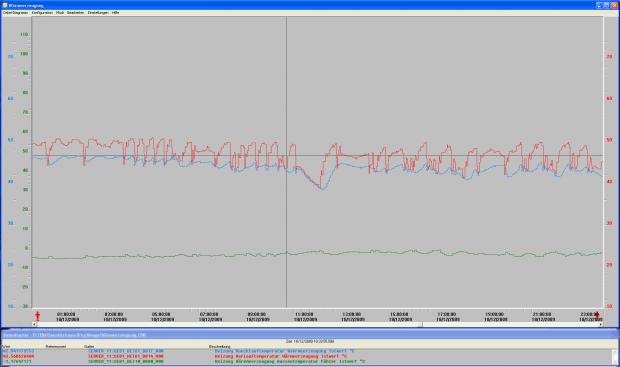Click the horizontal time scrollbar track
The width and height of the screenshot is (620, 367).
pyautogui.click(x=318, y=324)
